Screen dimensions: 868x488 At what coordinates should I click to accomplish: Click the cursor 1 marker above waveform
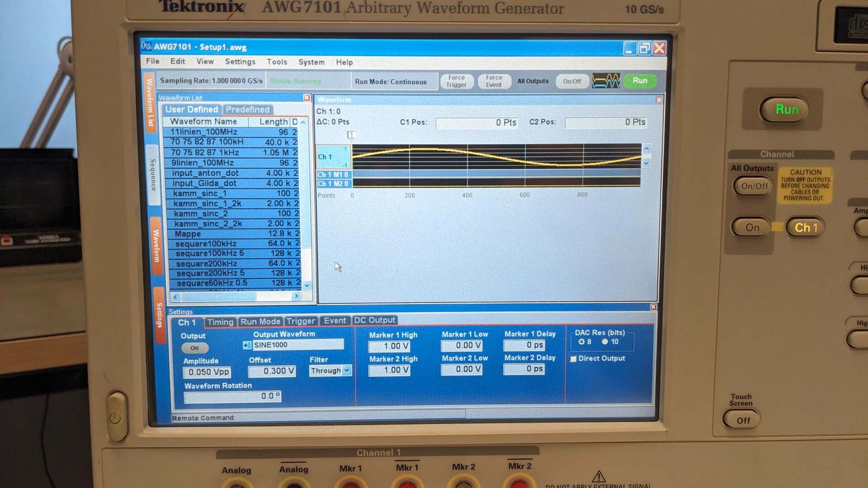click(351, 135)
